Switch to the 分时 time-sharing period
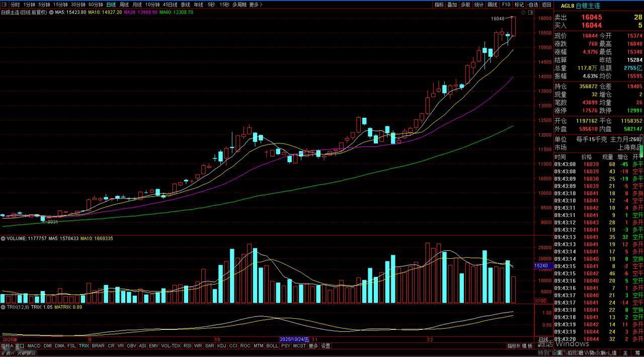Image resolution: width=644 pixels, height=357 pixels. click(x=15, y=5)
